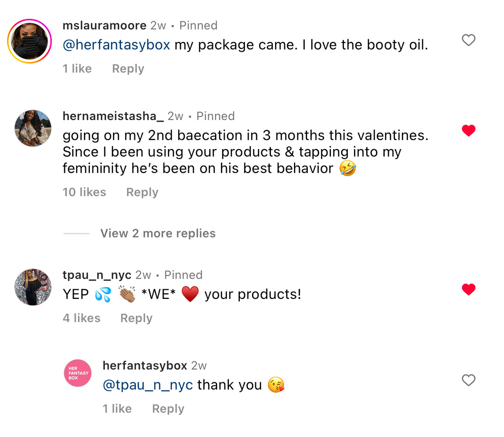View tpau_n_nyc's profile picture

32,287
